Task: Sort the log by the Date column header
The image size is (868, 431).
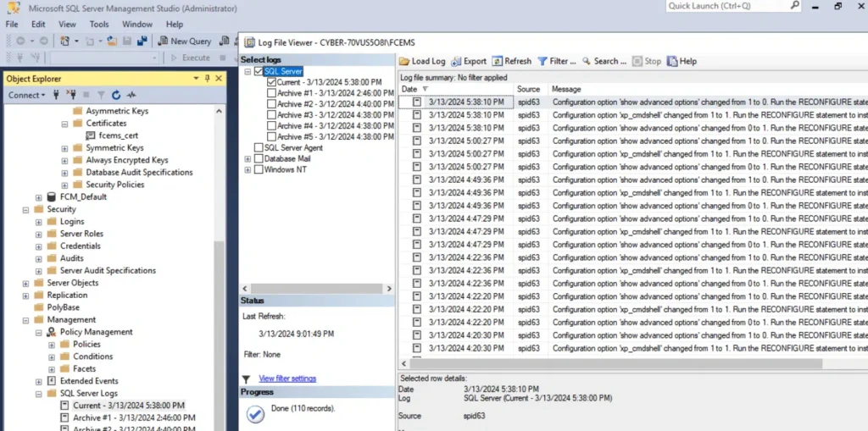Action: pyautogui.click(x=455, y=89)
